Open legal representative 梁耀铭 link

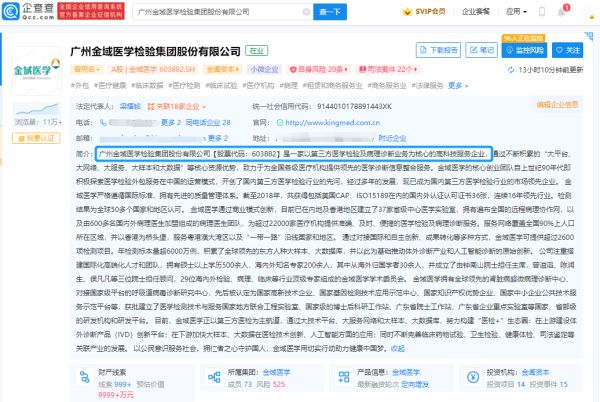(130, 106)
